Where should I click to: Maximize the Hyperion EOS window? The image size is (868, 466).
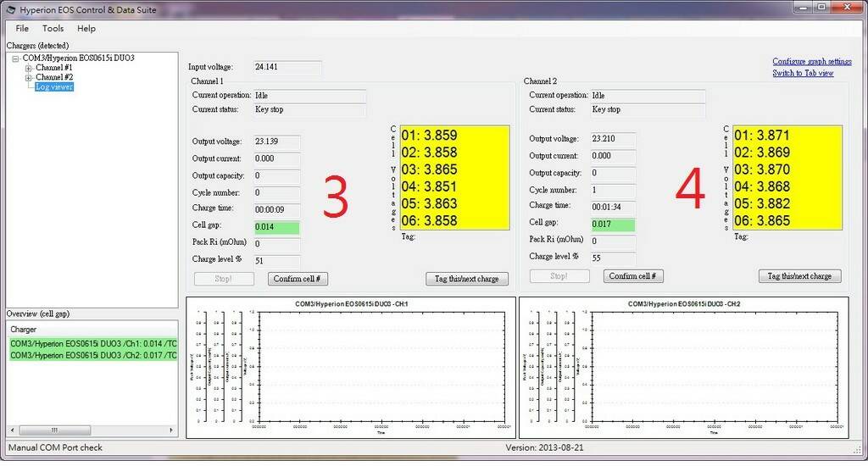[x=822, y=7]
